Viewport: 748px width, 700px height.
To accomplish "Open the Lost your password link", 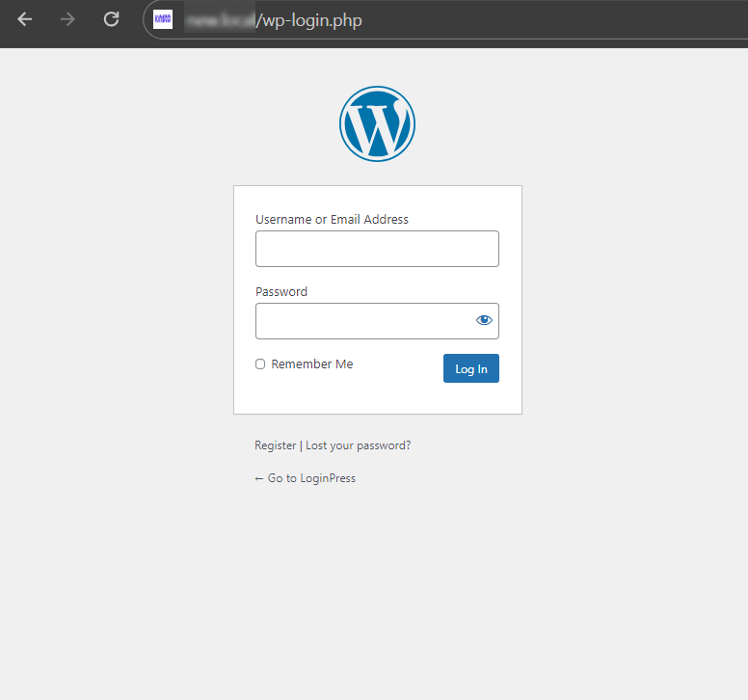I will 358,445.
